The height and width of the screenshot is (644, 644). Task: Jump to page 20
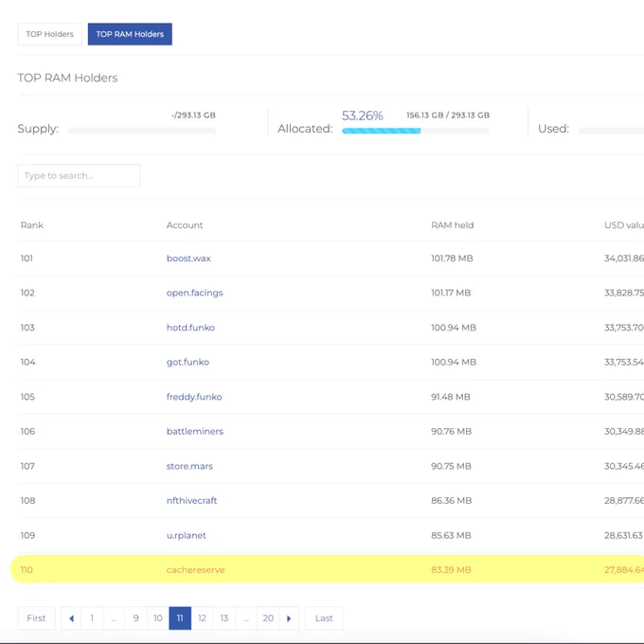coord(268,618)
